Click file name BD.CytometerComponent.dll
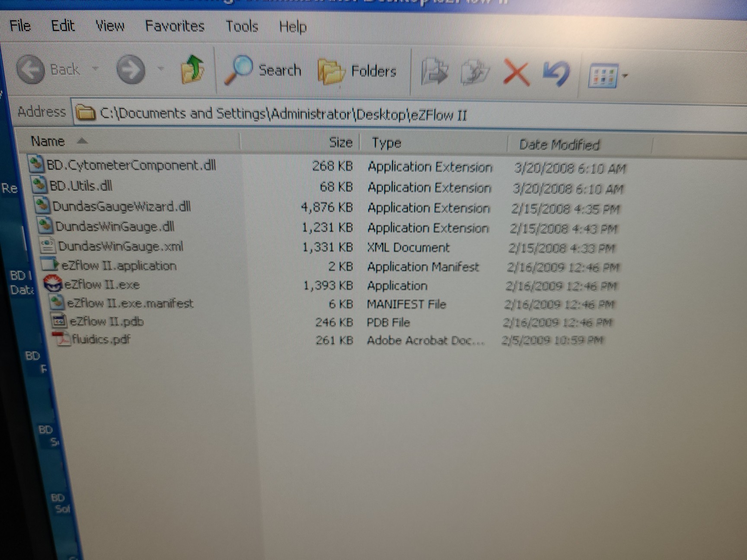The height and width of the screenshot is (560, 747). (131, 165)
